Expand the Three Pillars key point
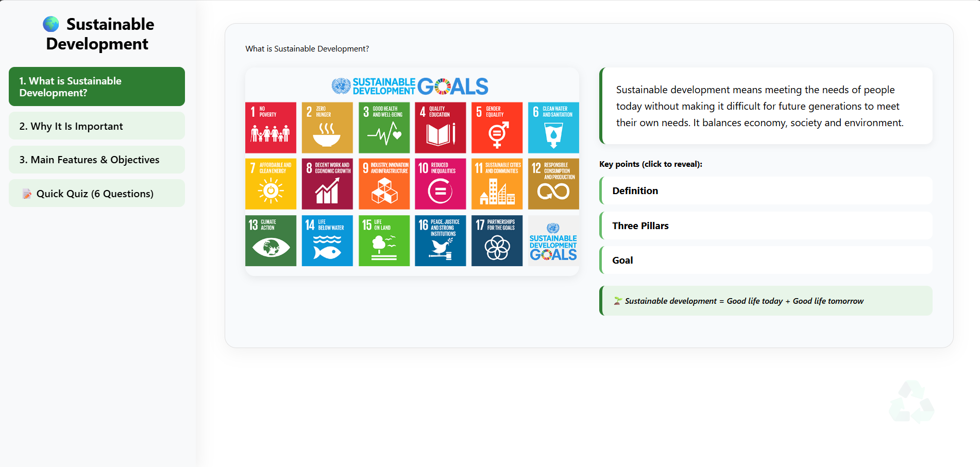Image resolution: width=980 pixels, height=467 pixels. coord(766,226)
